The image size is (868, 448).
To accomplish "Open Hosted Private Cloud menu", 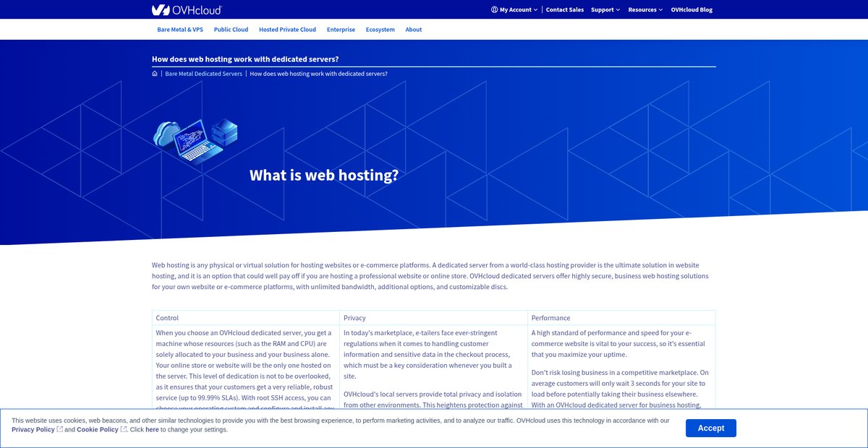I will tap(287, 30).
